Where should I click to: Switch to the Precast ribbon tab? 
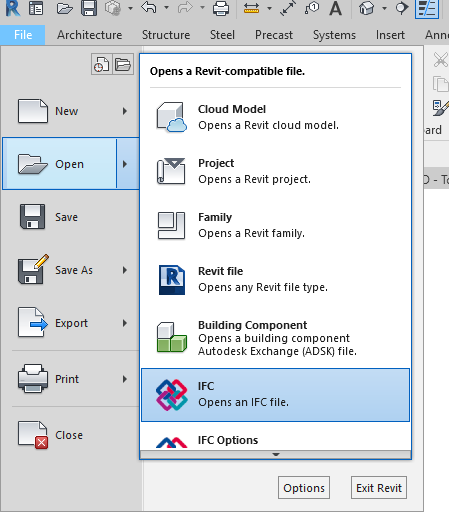tap(274, 35)
